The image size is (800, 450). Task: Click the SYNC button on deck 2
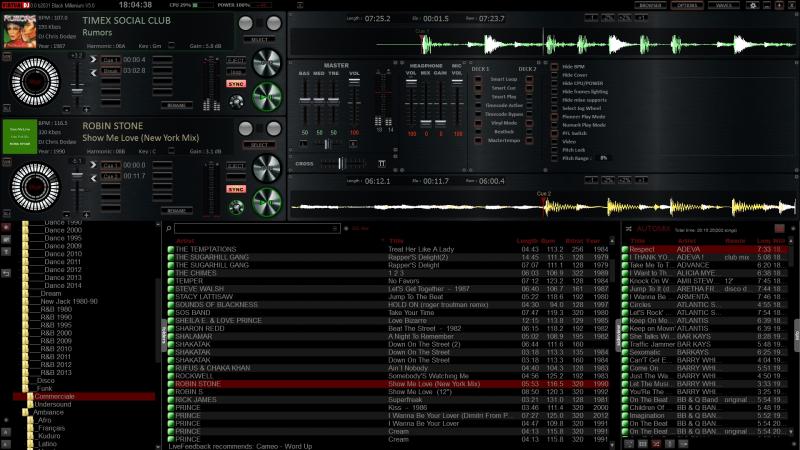tap(236, 189)
